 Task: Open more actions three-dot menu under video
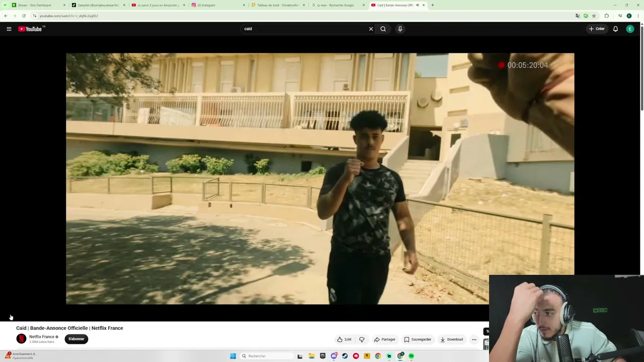coord(474,339)
